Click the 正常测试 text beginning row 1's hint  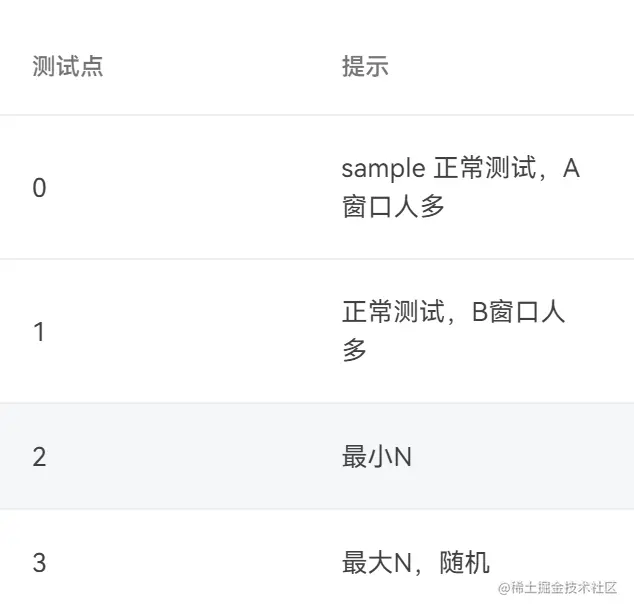391,313
